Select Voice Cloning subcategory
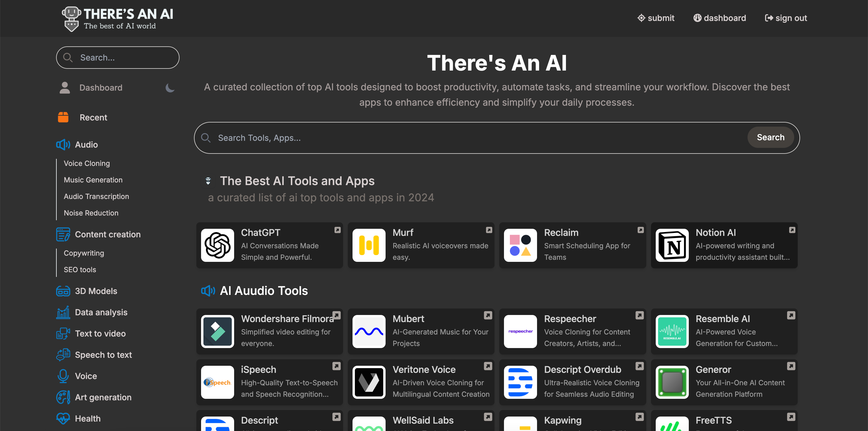Screen dimensions: 868x431 pos(87,164)
